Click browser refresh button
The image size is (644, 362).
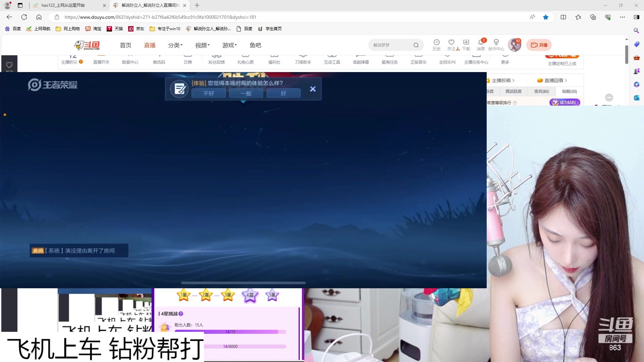click(x=24, y=17)
